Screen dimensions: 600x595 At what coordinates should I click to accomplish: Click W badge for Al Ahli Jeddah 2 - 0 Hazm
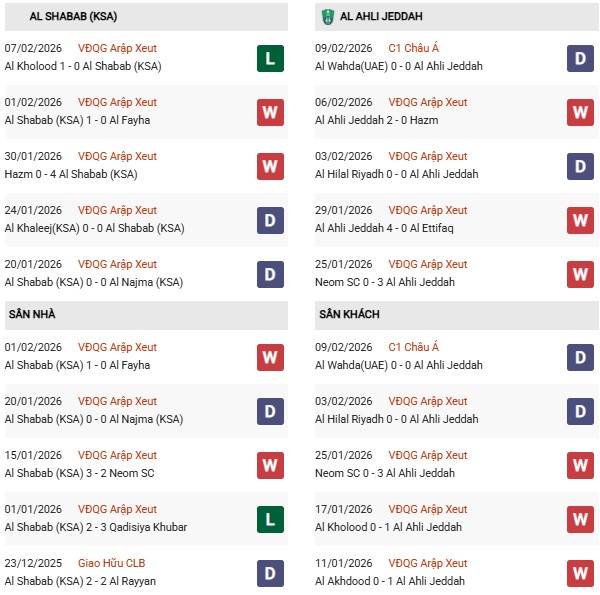pyautogui.click(x=580, y=112)
